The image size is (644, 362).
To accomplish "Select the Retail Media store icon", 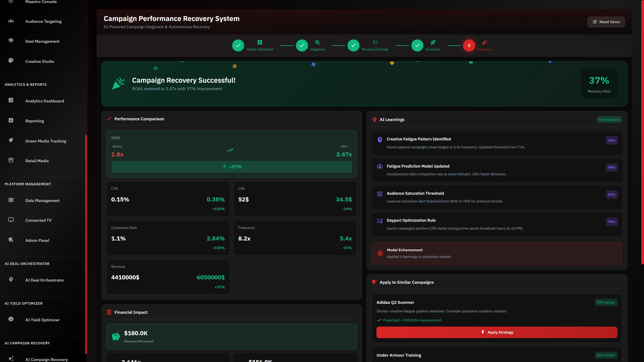I will point(11,160).
